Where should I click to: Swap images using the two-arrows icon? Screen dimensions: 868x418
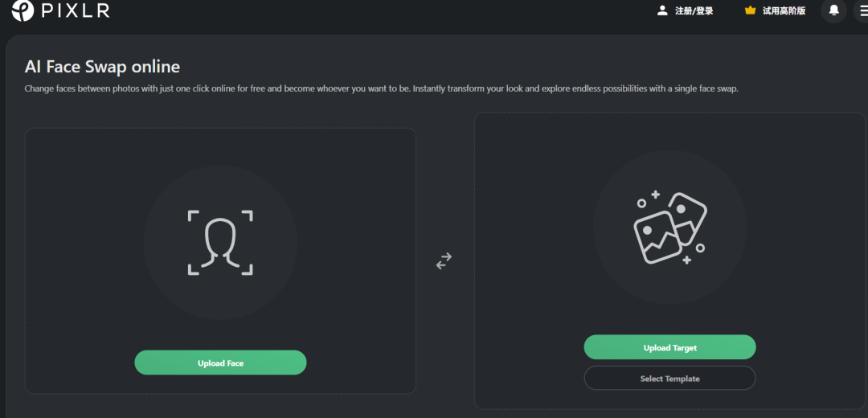pyautogui.click(x=444, y=261)
